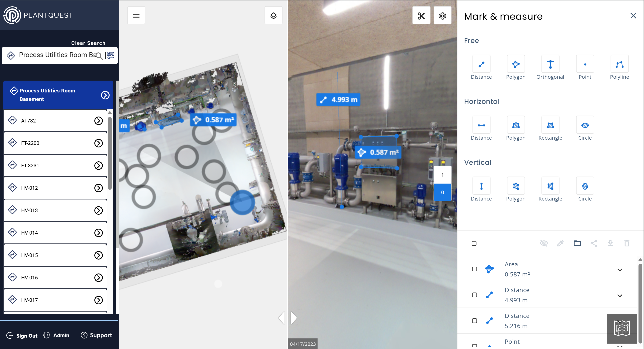Check the Distance 4.993 m checkbox
The height and width of the screenshot is (349, 644).
pos(474,295)
